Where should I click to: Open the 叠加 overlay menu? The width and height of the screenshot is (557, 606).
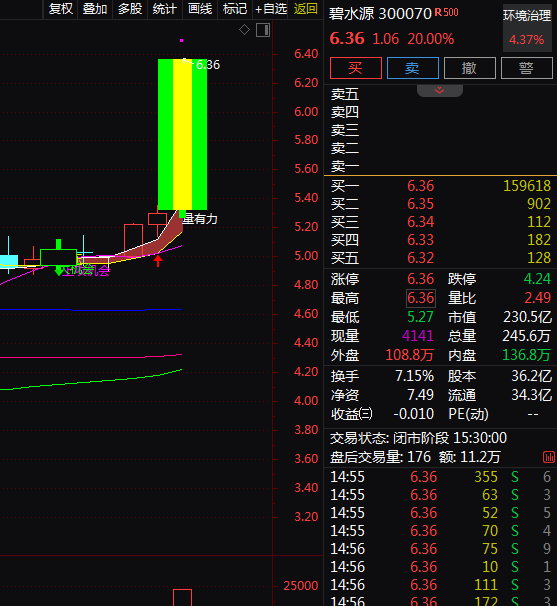pos(95,9)
